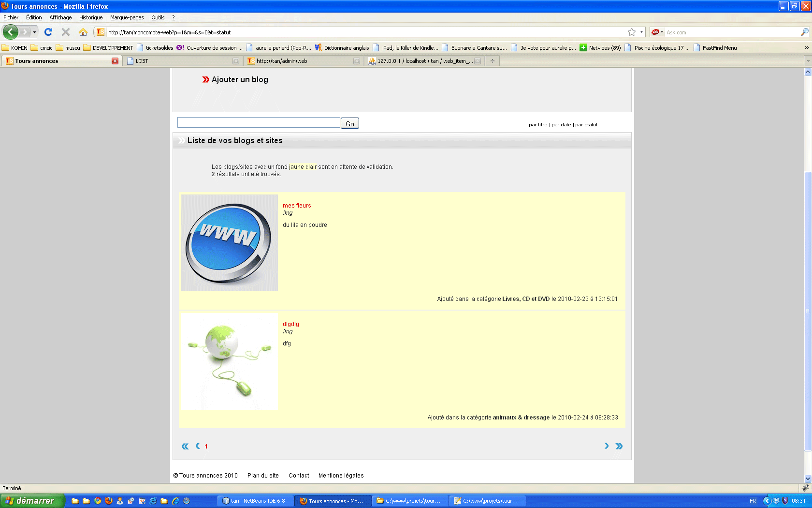
Task: Go back with the green Back arrow
Action: (x=11, y=32)
